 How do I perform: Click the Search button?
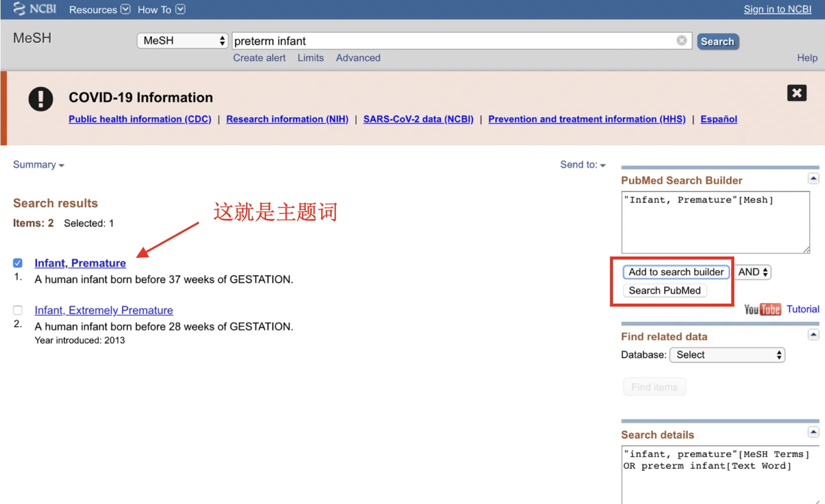[718, 42]
